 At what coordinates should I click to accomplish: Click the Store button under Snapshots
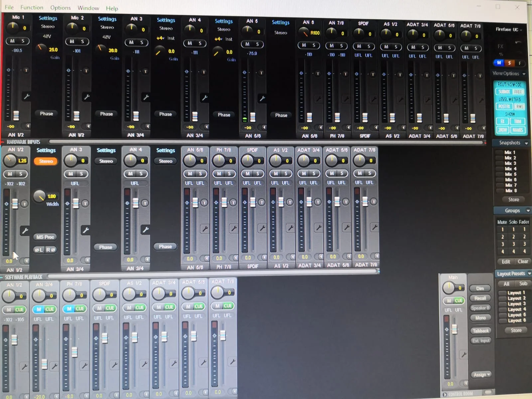tap(513, 199)
